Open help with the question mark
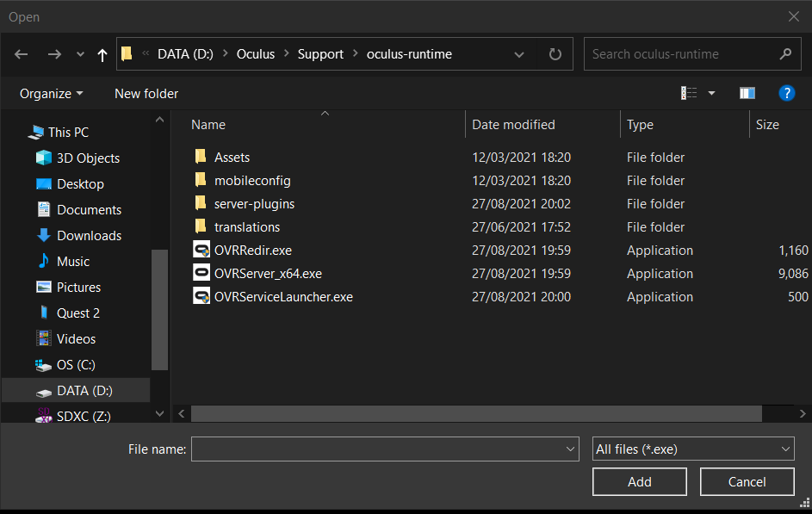The height and width of the screenshot is (514, 812). [787, 93]
